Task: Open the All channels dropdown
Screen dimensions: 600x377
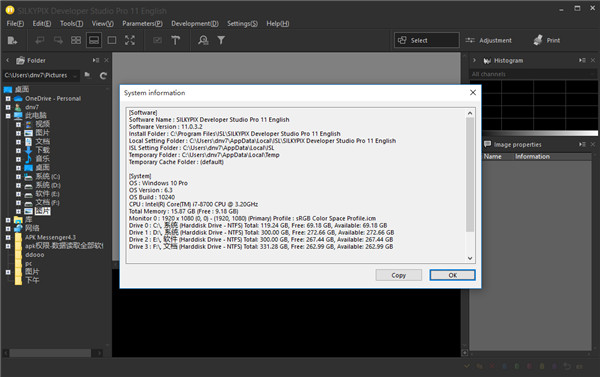Action: [533, 74]
